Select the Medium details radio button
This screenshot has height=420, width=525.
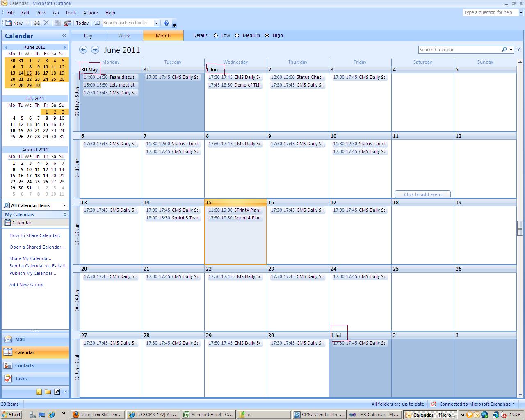click(x=237, y=35)
